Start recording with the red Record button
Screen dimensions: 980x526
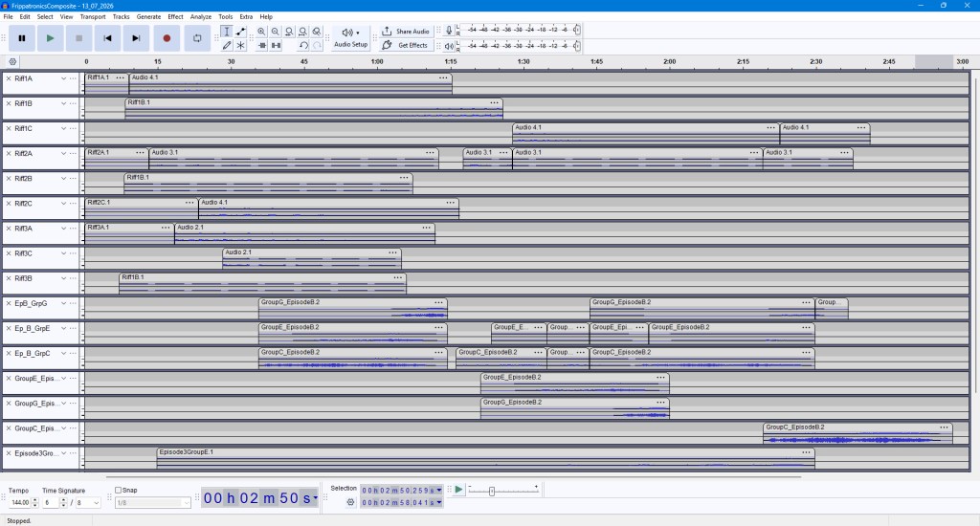pos(167,38)
